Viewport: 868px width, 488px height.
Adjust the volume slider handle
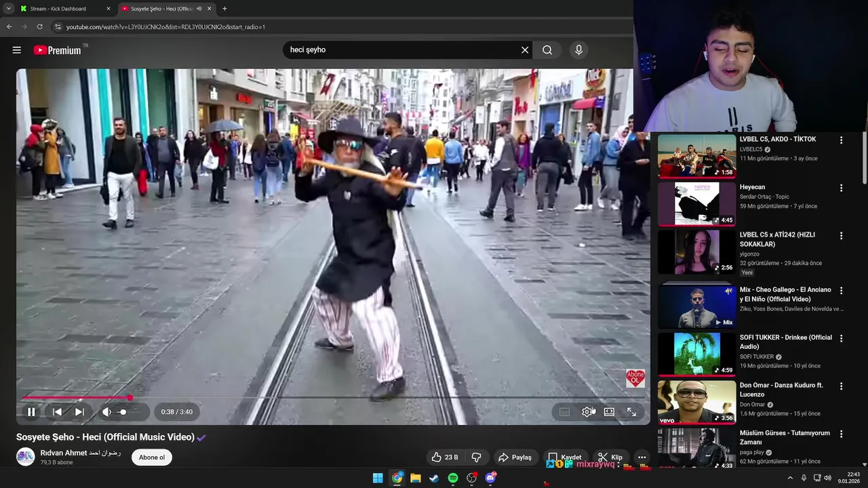click(x=123, y=411)
